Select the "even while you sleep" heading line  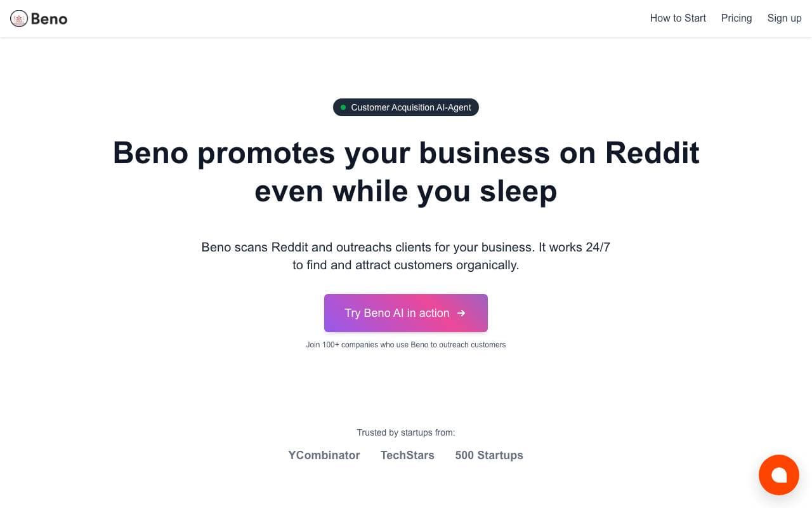[x=406, y=191]
